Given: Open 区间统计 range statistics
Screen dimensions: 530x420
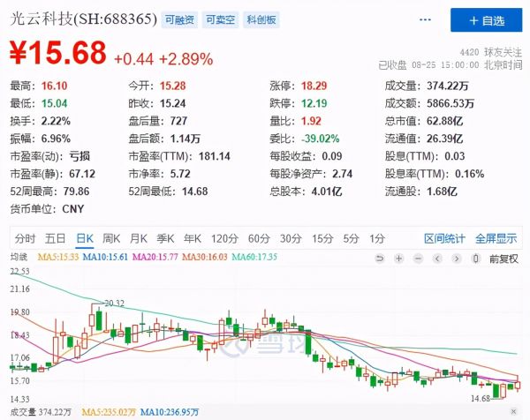Looking at the screenshot, I should (x=444, y=239).
